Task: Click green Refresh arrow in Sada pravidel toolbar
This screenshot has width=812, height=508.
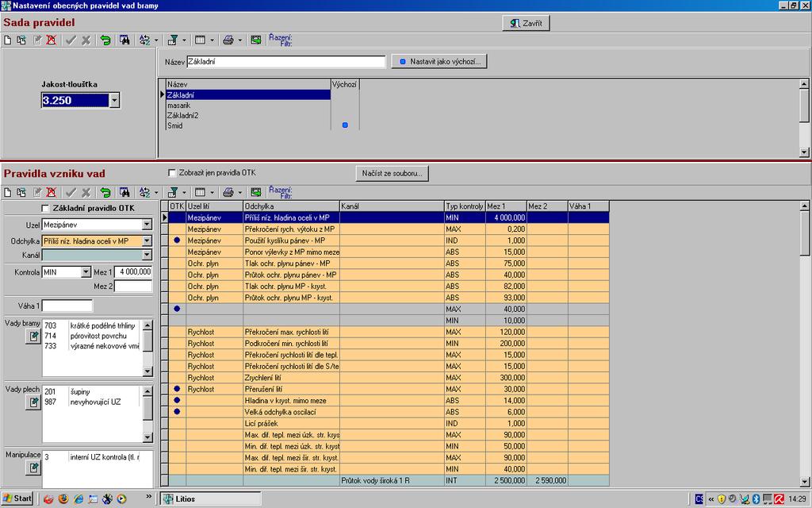Action: point(105,40)
